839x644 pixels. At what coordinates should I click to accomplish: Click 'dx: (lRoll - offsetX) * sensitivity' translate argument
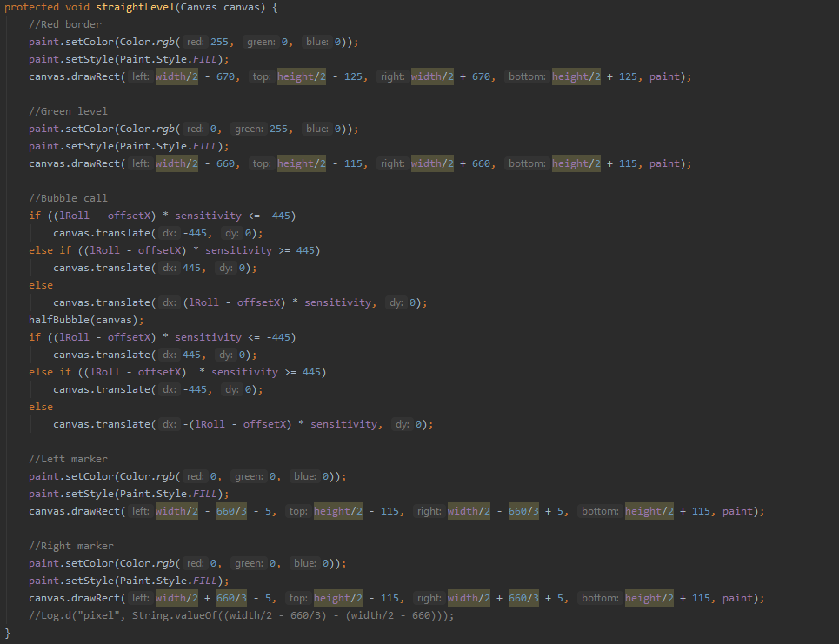click(266, 302)
